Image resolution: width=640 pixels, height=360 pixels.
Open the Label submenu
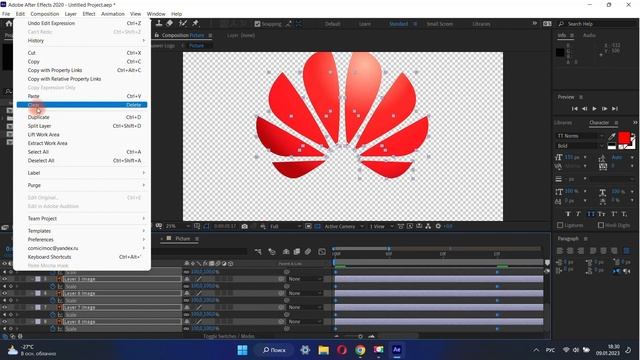point(82,173)
